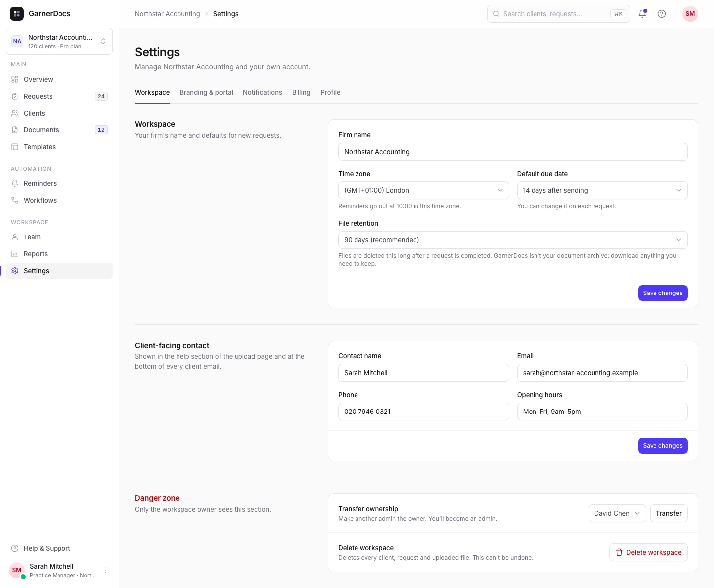The width and height of the screenshot is (714, 588).
Task: Switch to the Profile tab
Action: pyautogui.click(x=330, y=92)
